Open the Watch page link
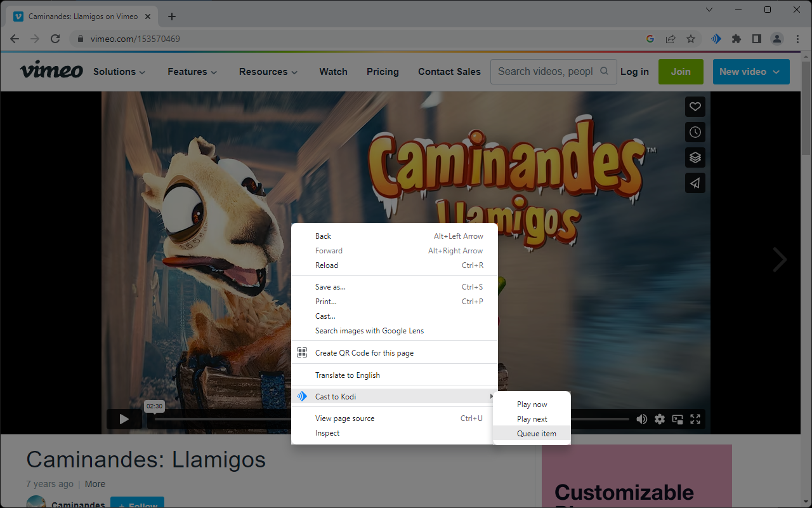This screenshot has height=508, width=812. [x=333, y=72]
